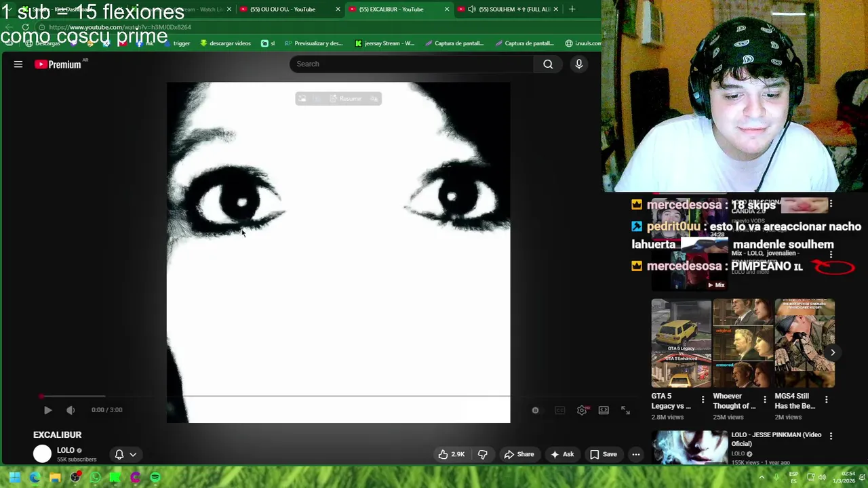Open ESP language input switcher
Screen dimensions: 868x488
(793, 478)
